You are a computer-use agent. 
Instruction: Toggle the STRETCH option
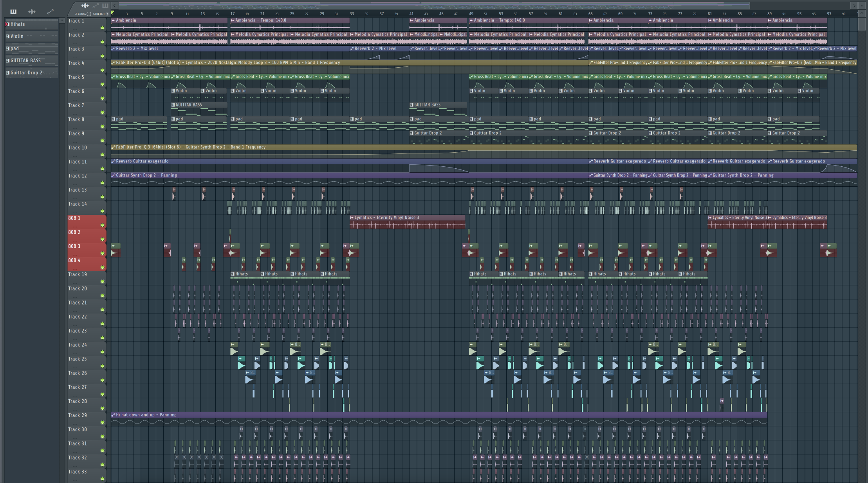(x=107, y=14)
